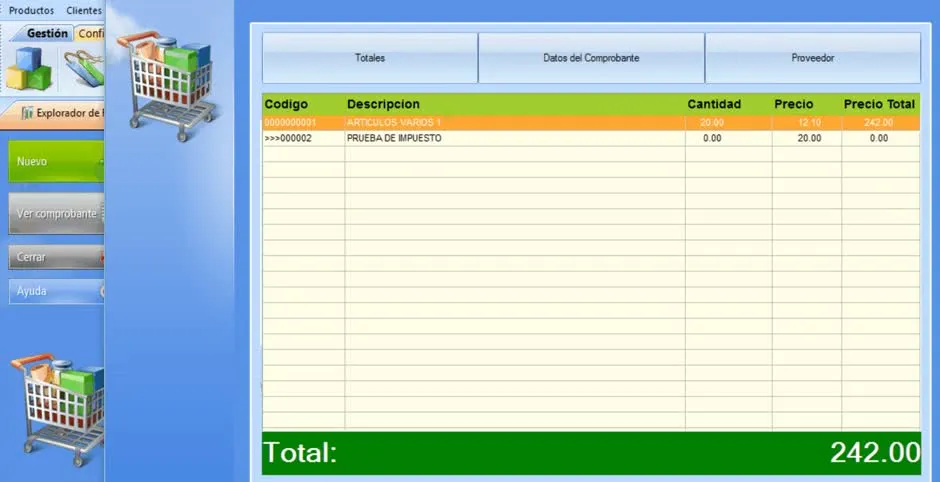
Task: Click price cell 20.00 of PRUEBA DE IMPUESTO
Action: (807, 138)
